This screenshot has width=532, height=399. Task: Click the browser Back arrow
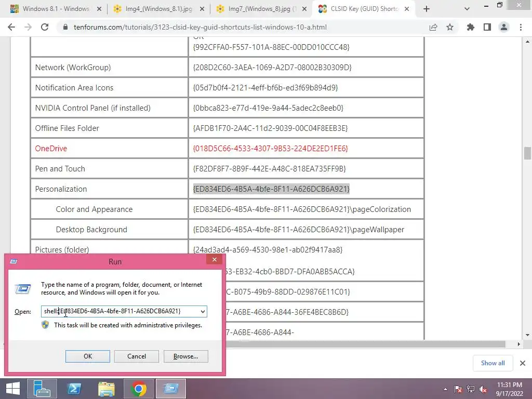coord(11,27)
